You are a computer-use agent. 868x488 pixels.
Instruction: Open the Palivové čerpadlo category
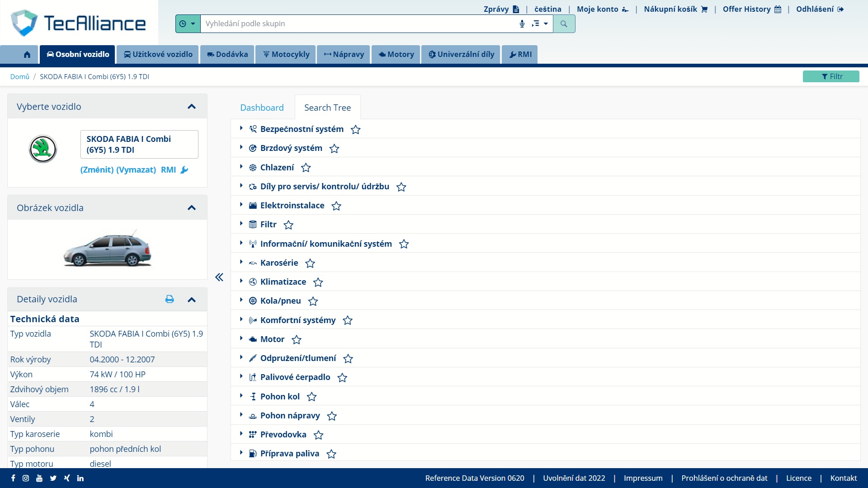[x=295, y=377]
